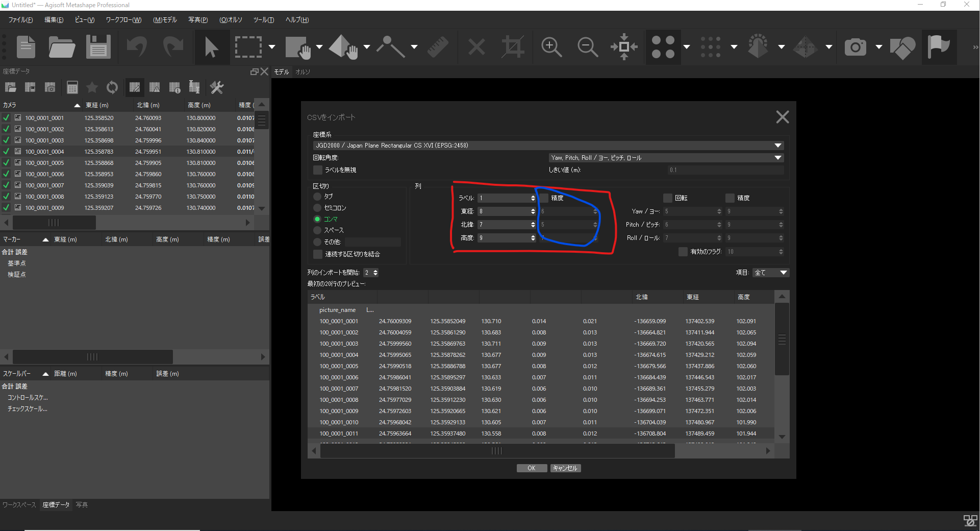The width and height of the screenshot is (980, 531).
Task: Enable the 回転 checkbox
Action: coord(667,198)
